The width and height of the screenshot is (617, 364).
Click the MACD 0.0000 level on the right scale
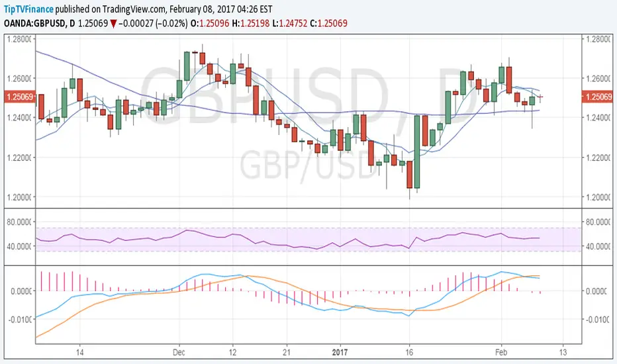(x=598, y=291)
